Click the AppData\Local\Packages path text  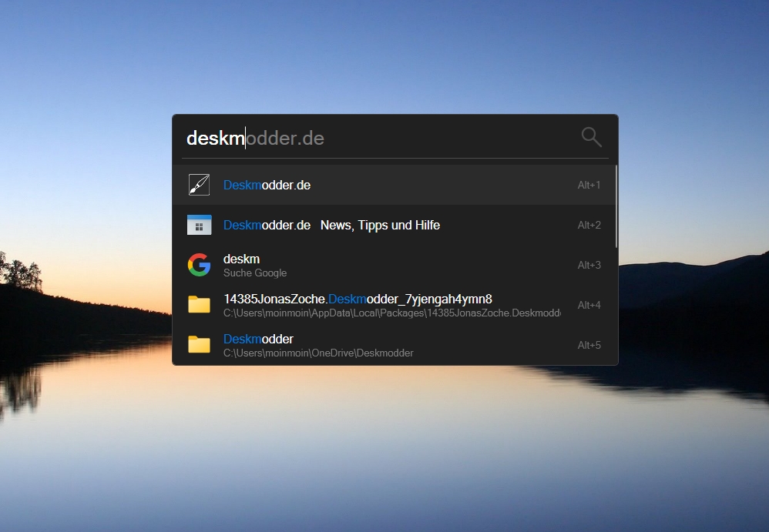pyautogui.click(x=392, y=313)
